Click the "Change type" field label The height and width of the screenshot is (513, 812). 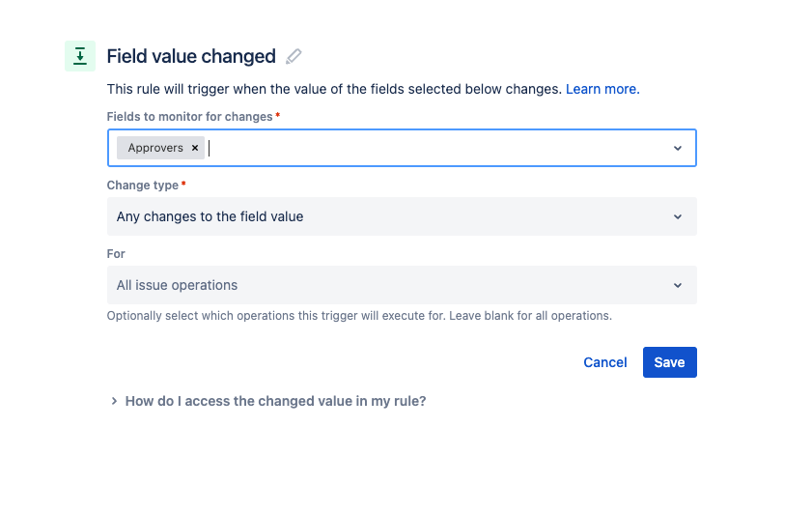pyautogui.click(x=143, y=185)
